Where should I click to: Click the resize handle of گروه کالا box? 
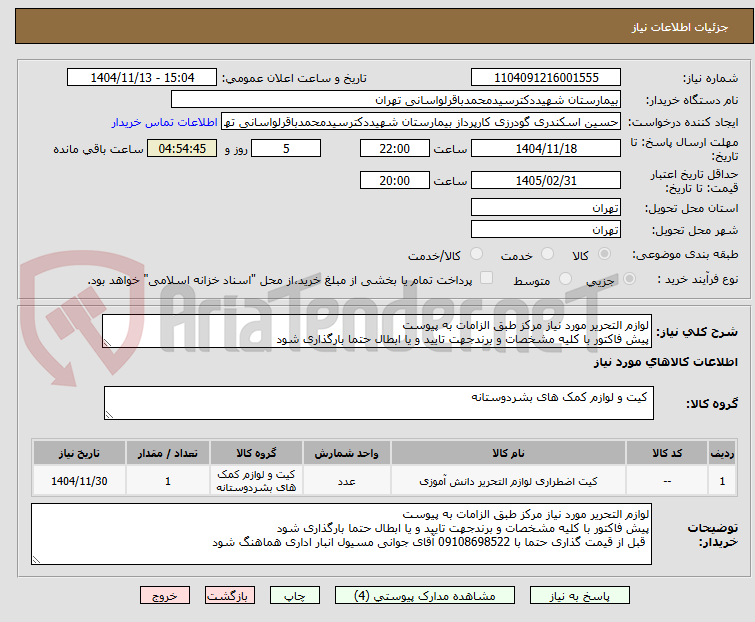[x=109, y=415]
